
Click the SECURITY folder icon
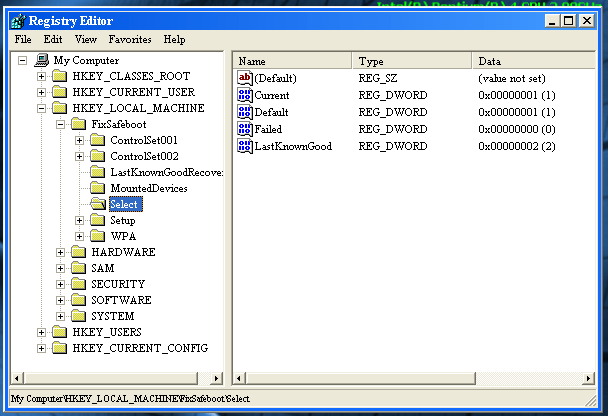79,284
